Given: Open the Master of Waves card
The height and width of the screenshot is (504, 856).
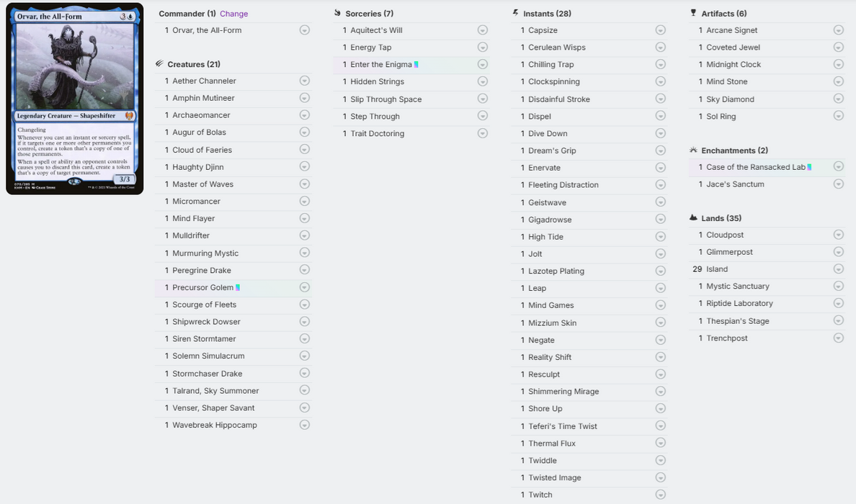Looking at the screenshot, I should pyautogui.click(x=202, y=184).
